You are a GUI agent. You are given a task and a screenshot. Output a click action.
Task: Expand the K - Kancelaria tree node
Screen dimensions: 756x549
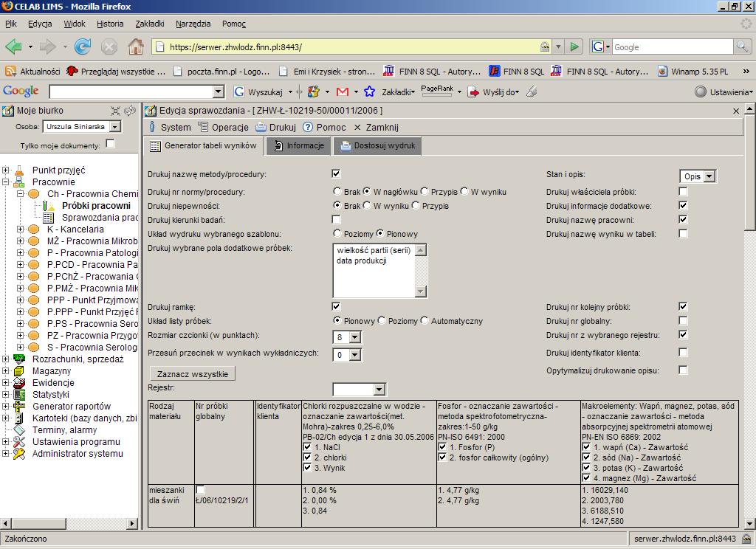click(x=20, y=229)
